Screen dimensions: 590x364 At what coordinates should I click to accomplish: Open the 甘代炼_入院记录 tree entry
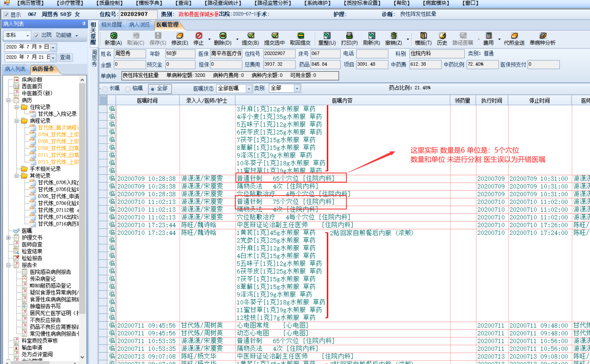click(57, 114)
